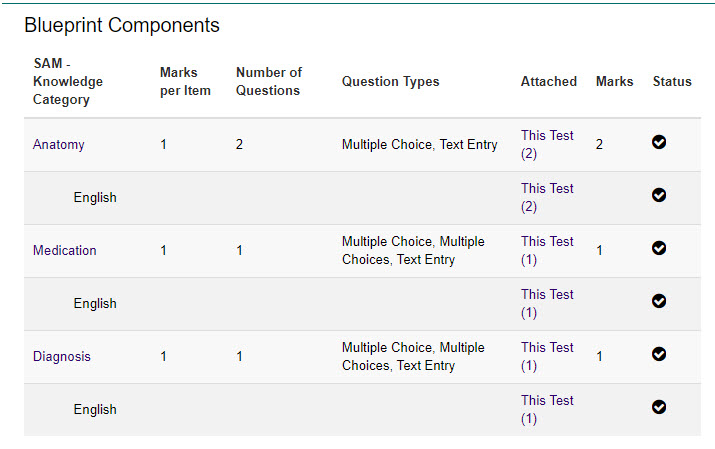
Task: Click the status checkmark in Diagnosis row
Action: point(659,354)
